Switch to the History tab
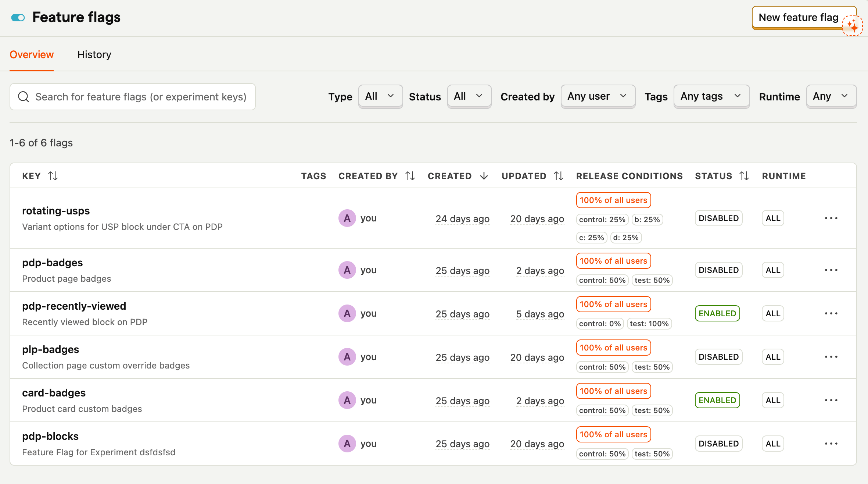The height and width of the screenshot is (484, 868). tap(94, 54)
